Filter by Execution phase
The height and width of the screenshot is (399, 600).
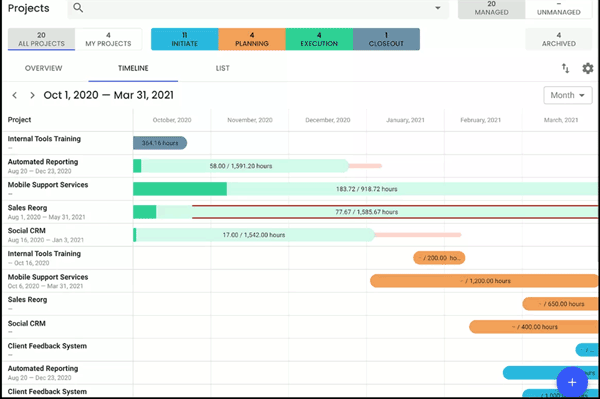point(319,39)
